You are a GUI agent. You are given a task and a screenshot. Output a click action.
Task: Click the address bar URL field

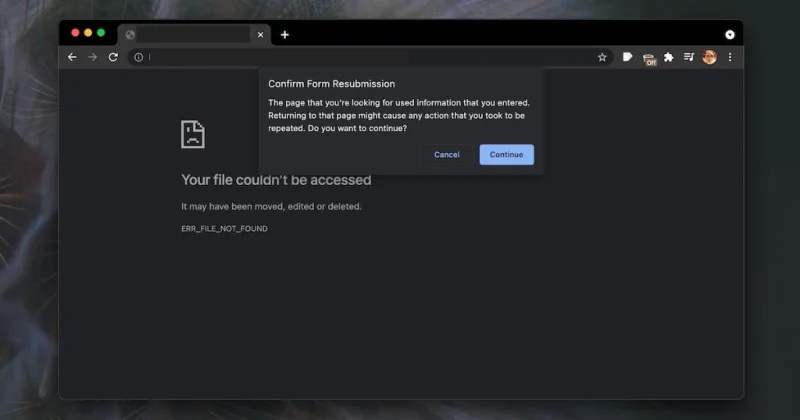click(x=370, y=57)
